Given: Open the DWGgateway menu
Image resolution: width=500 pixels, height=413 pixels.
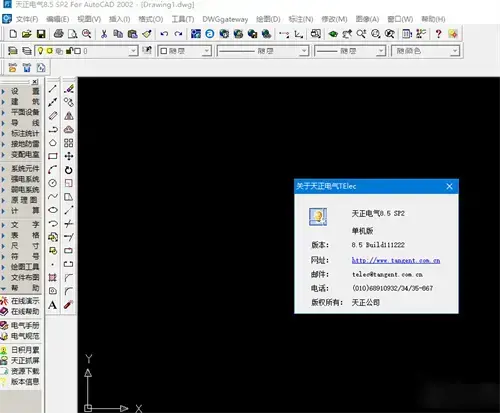Looking at the screenshot, I should [225, 19].
